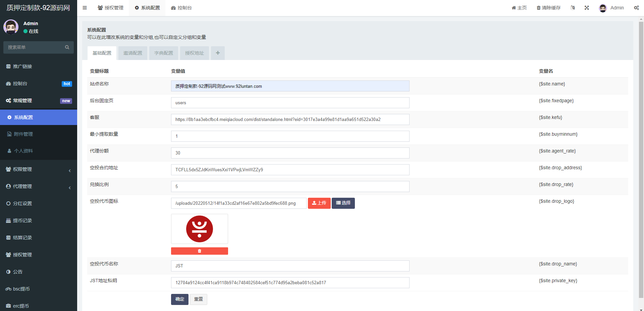Click the 确定 submit button

click(179, 299)
